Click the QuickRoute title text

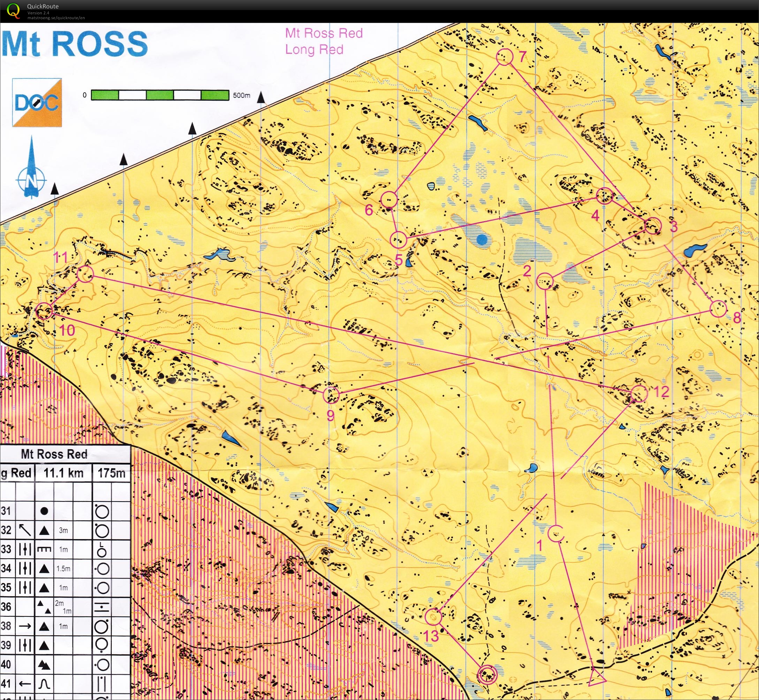pos(43,6)
